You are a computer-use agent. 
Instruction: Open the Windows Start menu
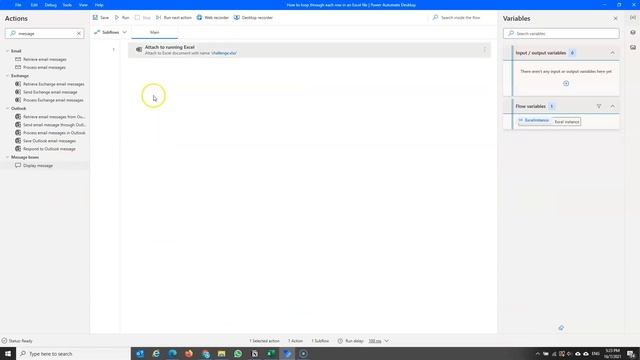8,353
